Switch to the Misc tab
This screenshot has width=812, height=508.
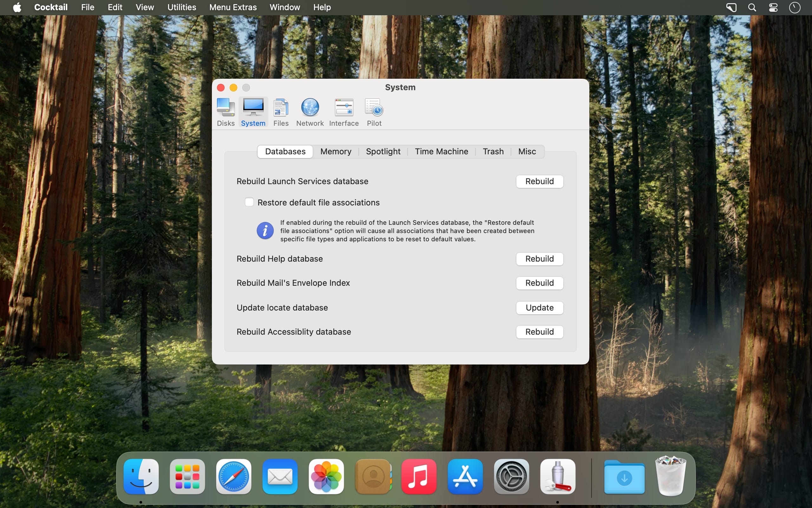[x=527, y=151]
